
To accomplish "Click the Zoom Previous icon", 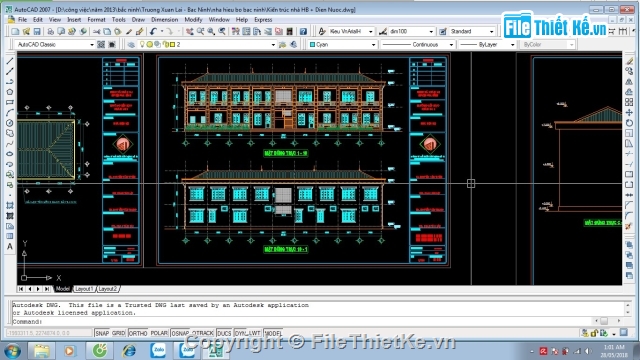I will click(222, 31).
